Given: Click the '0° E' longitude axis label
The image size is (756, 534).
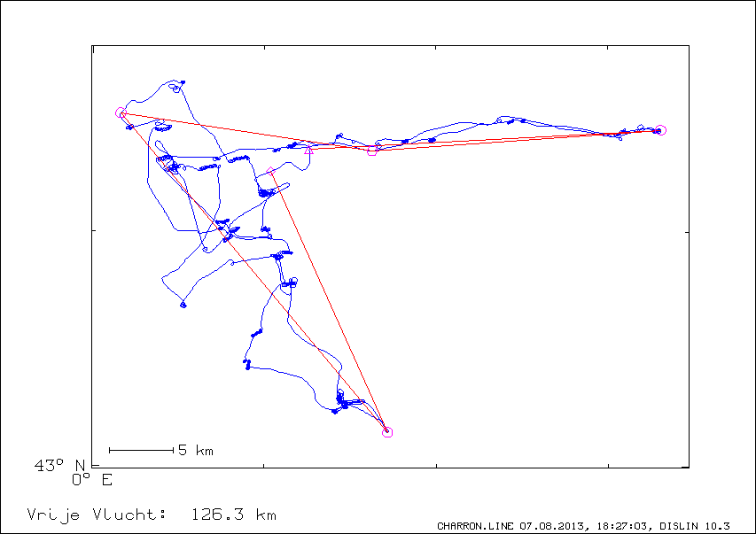Looking at the screenshot, I should click(91, 480).
